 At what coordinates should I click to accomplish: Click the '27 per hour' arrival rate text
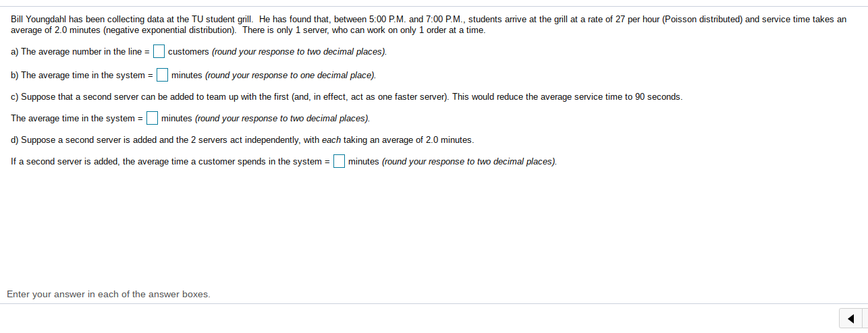[637, 20]
